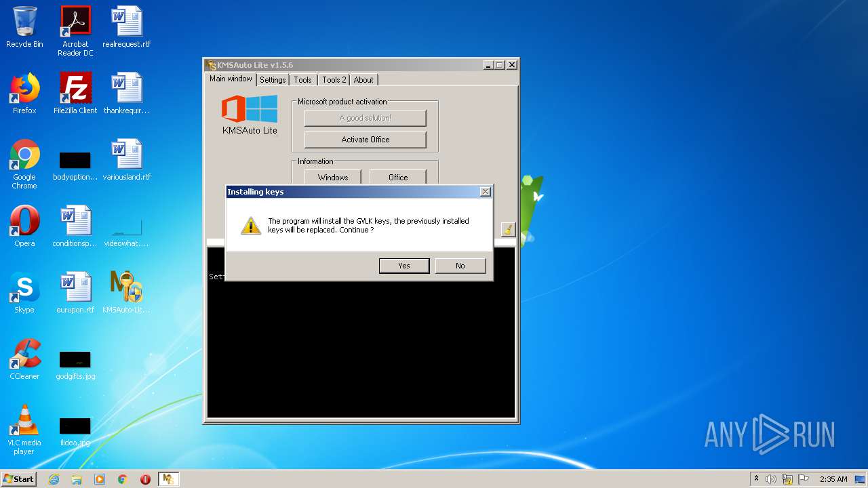Select godgifts.jpg desktop image
Screen dimensions: 868x488
[x=75, y=365]
